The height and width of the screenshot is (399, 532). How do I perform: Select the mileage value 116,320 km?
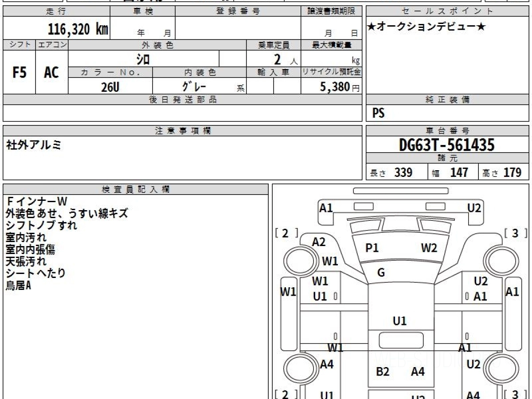coord(78,29)
